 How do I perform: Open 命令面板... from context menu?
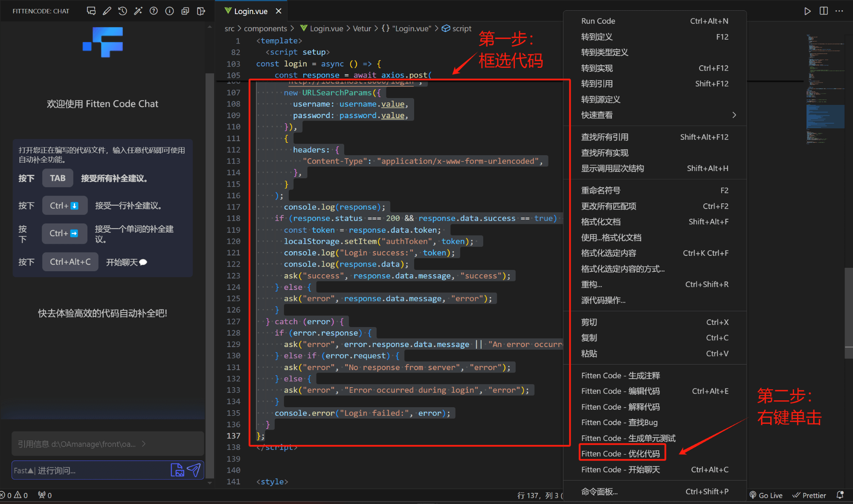(655, 492)
